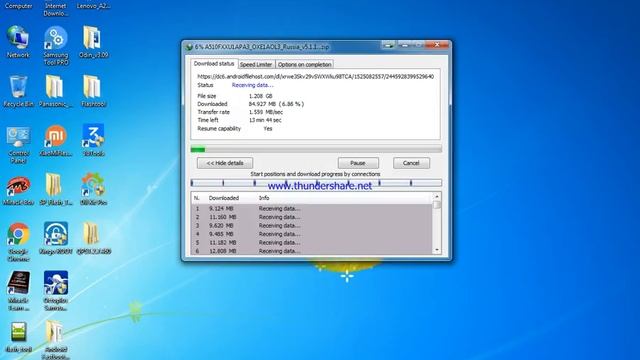Click the green download progress bar
The width and height of the screenshot is (640, 360).
316,149
